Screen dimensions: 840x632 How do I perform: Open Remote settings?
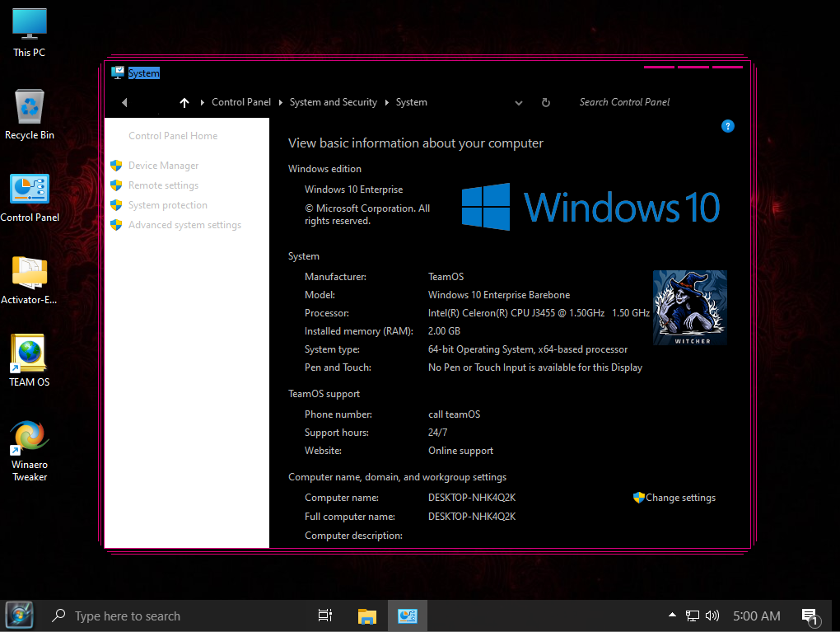163,185
